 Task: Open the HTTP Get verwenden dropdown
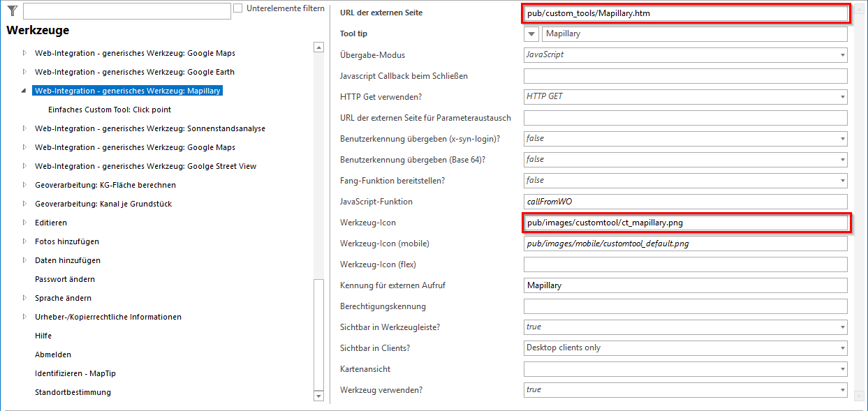pyautogui.click(x=843, y=97)
